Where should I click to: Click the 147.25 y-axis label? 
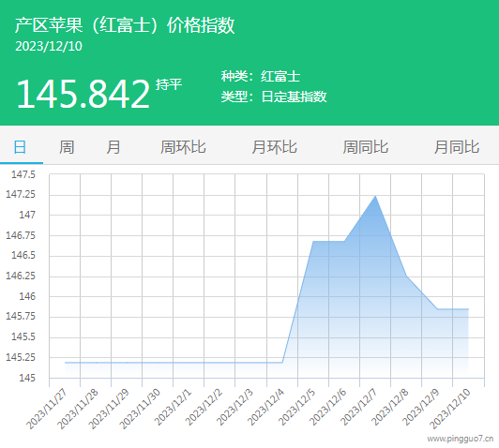point(21,194)
